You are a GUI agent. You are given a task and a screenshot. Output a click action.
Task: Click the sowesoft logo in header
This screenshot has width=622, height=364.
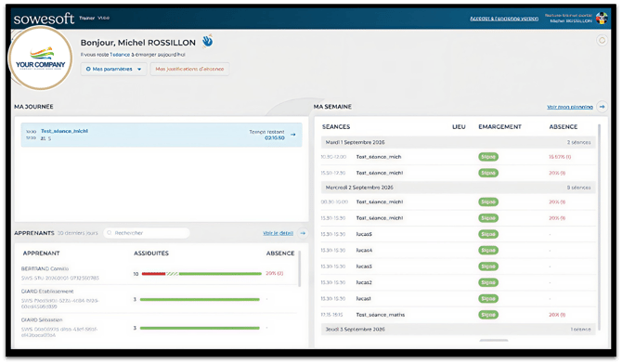[44, 19]
